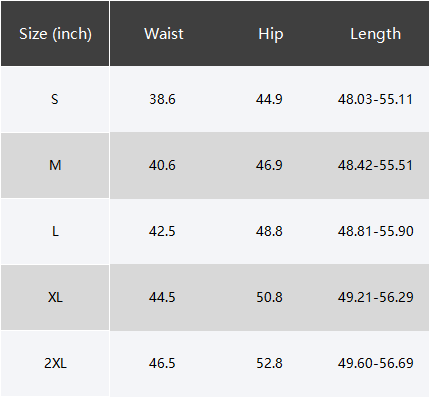Select the XL size row label

(55, 297)
